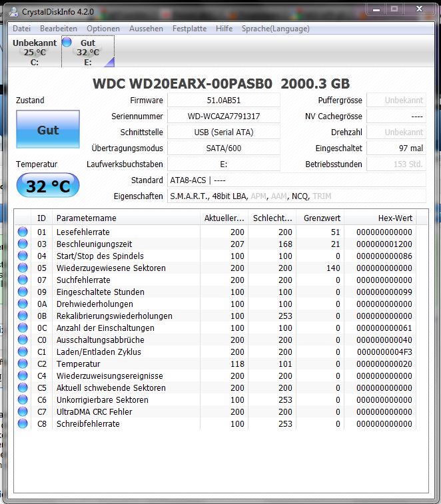Click the Übertragungsmodus field SATA/600
441x504 pixels.
(x=224, y=148)
